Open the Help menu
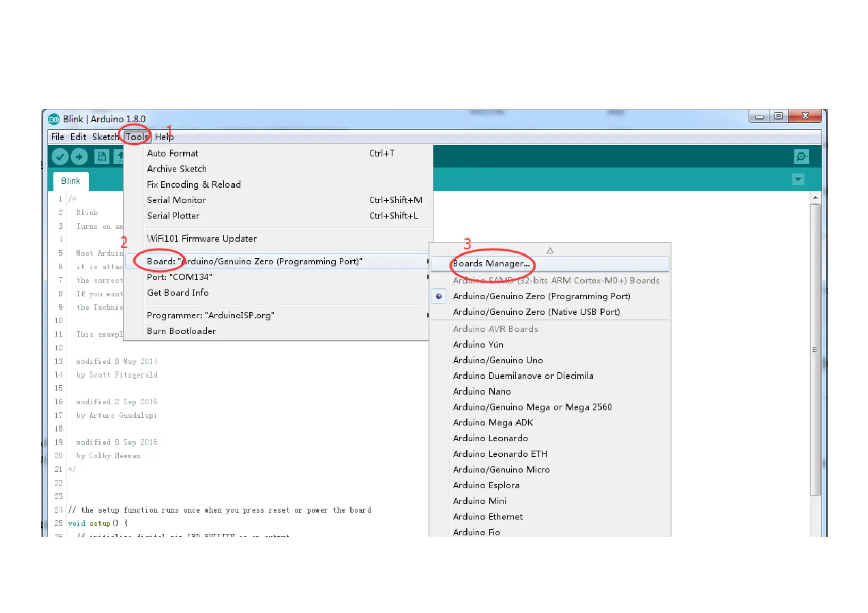 click(x=164, y=137)
